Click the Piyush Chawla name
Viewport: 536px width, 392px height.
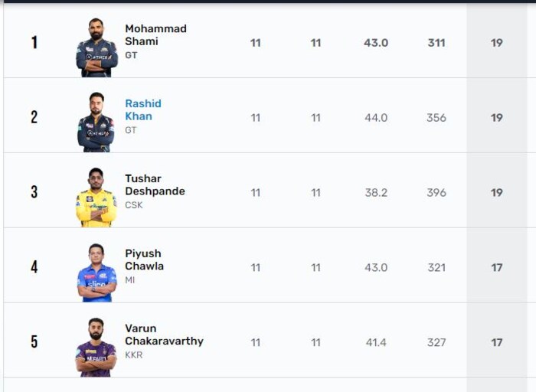click(144, 260)
